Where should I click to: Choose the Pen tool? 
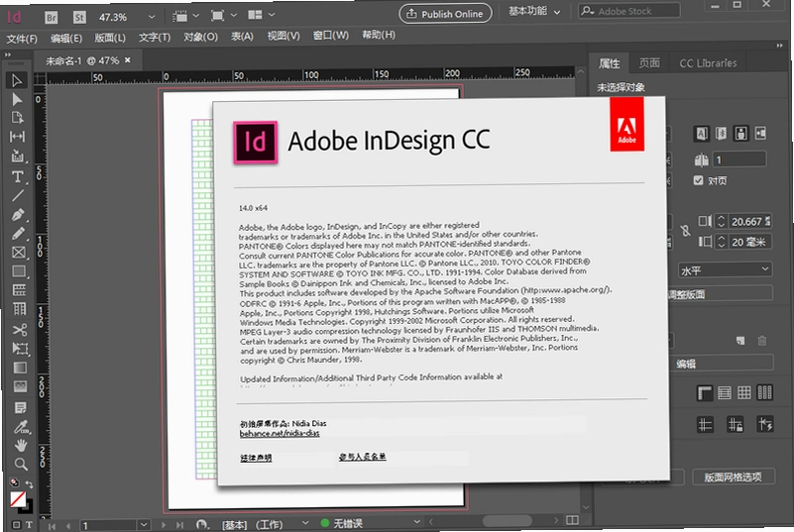click(18, 215)
